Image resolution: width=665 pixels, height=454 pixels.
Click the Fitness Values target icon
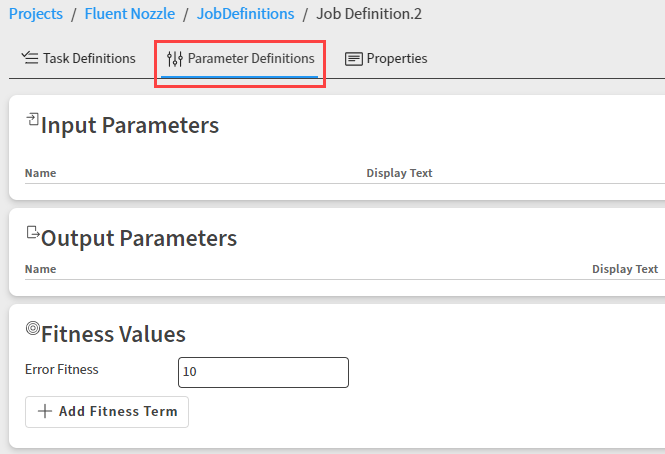coord(32,328)
